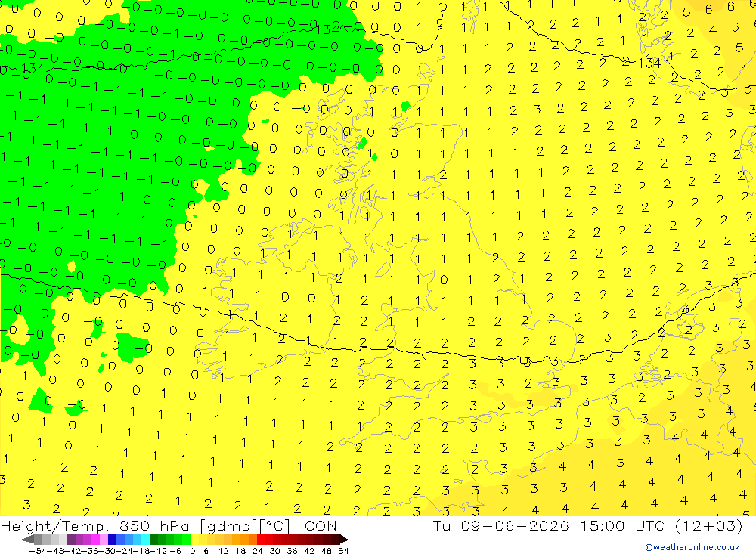This screenshot has height=554, width=756.
Task: Pick the dark blue legend swatch near -30
Action: 113,540
